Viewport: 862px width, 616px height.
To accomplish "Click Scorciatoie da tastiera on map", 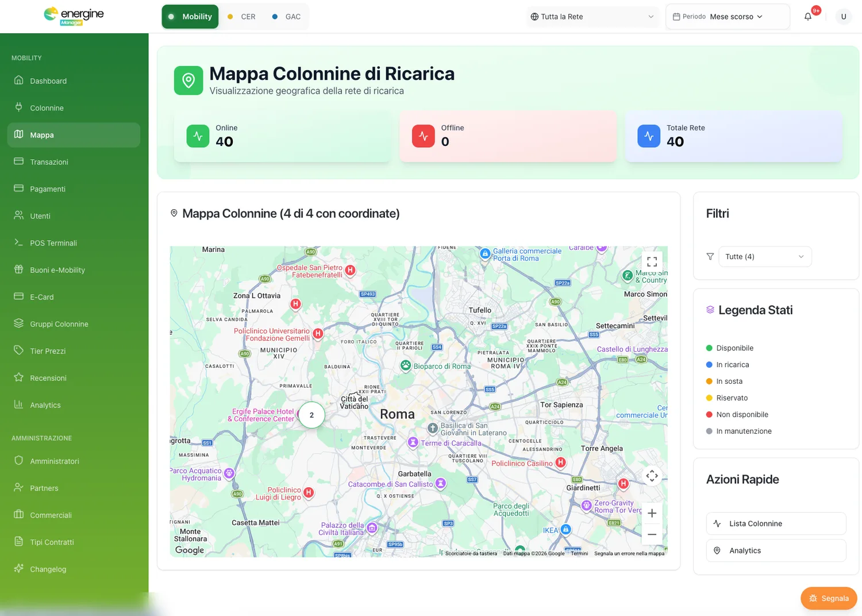I will tap(471, 553).
